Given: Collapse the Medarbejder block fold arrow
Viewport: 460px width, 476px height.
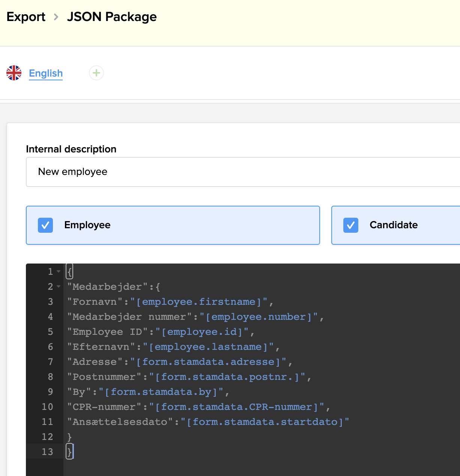Looking at the screenshot, I should point(59,286).
